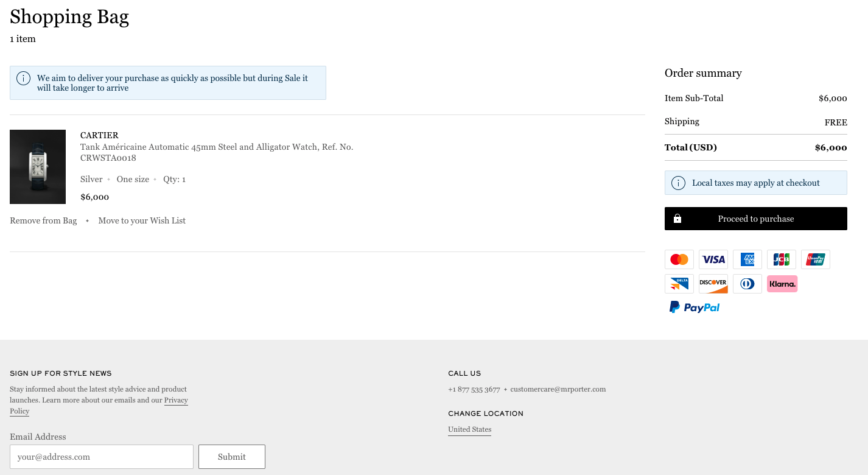Move the watch to your Wish List
Image resolution: width=868 pixels, height=475 pixels.
(142, 220)
